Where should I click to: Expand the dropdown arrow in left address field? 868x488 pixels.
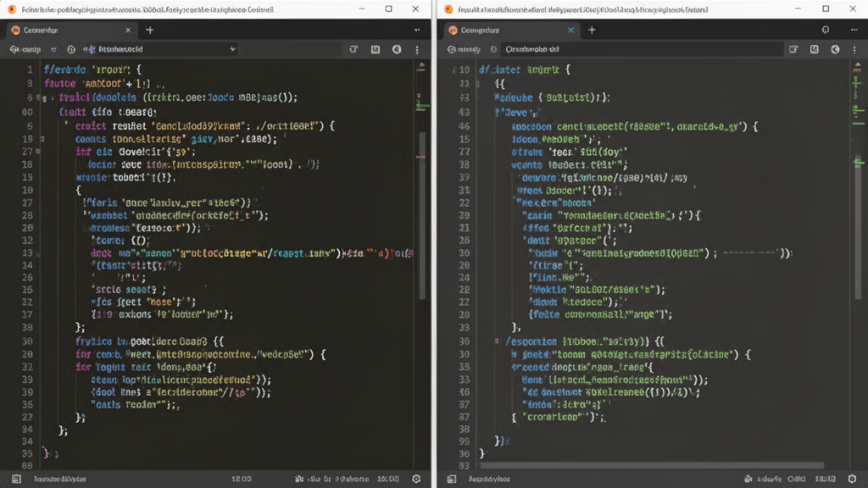[x=232, y=49]
